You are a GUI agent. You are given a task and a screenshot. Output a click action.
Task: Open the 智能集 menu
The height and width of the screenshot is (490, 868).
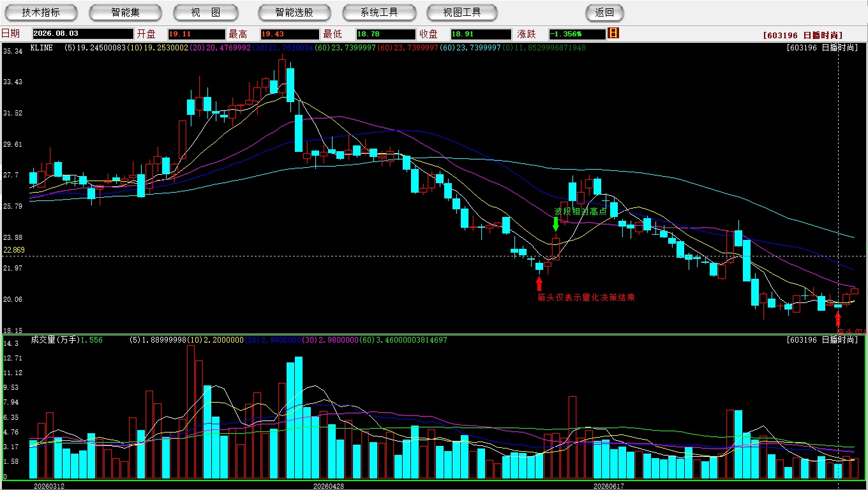tap(126, 12)
